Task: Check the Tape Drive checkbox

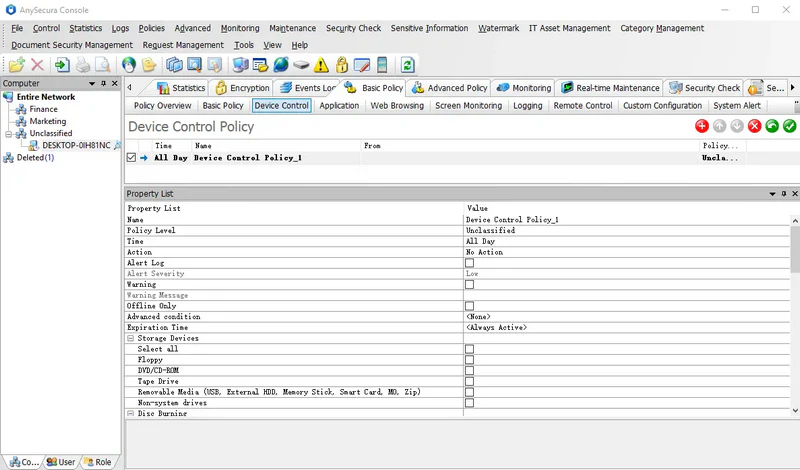Action: (469, 381)
